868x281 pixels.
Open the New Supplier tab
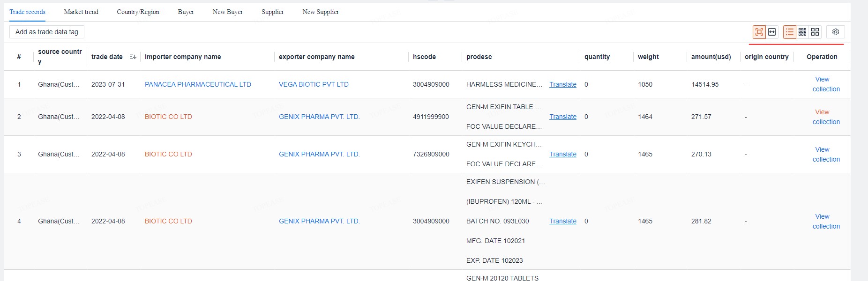click(321, 12)
